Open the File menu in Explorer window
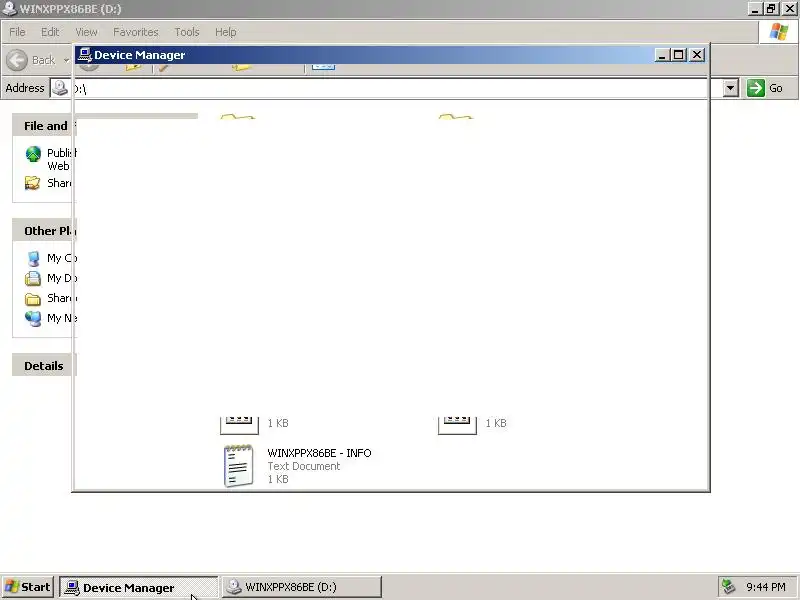Screen dimensions: 800x600 click(17, 32)
